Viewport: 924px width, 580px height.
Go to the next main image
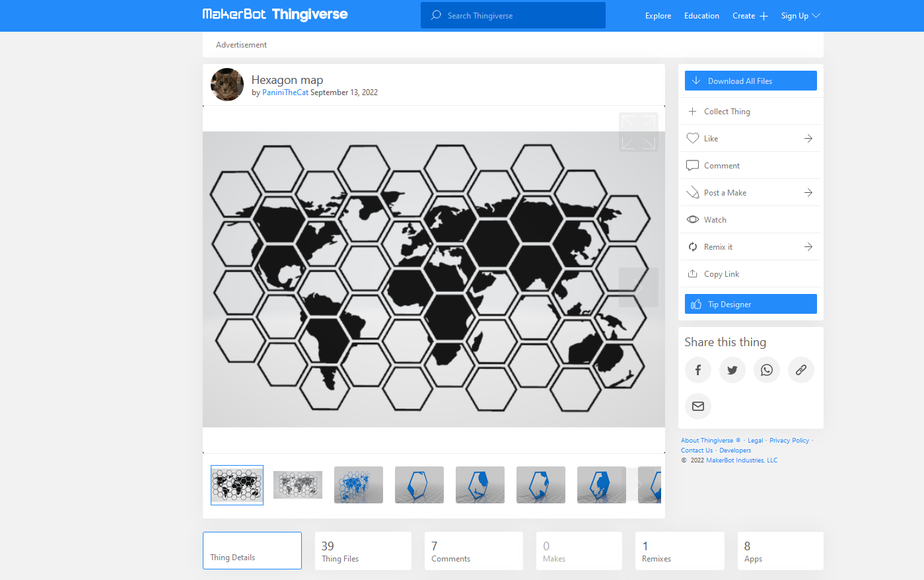click(x=639, y=287)
